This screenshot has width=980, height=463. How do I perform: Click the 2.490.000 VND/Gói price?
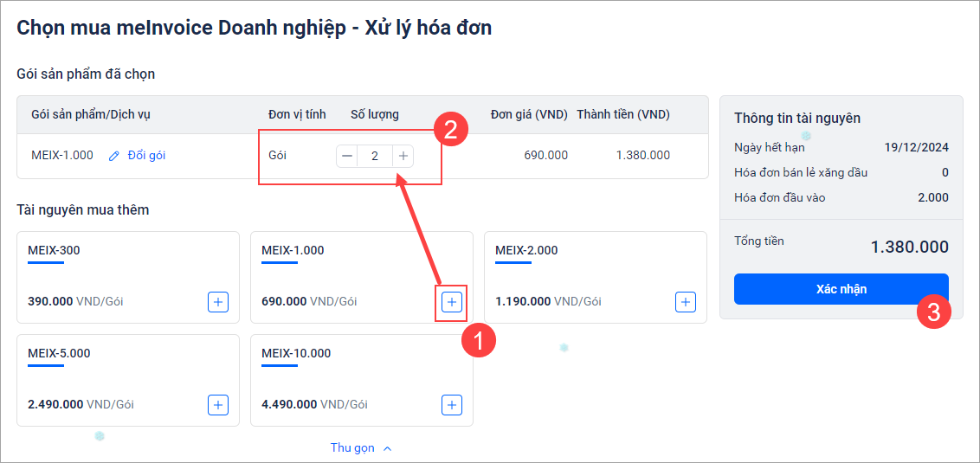[x=81, y=404]
